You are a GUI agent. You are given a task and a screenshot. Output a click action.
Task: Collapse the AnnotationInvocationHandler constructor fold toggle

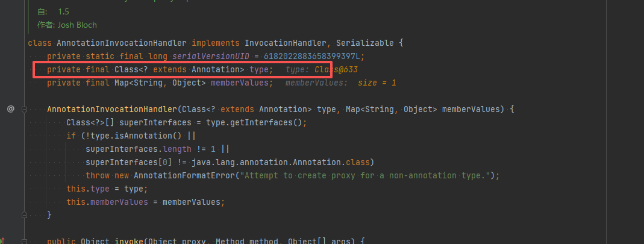pyautogui.click(x=24, y=110)
